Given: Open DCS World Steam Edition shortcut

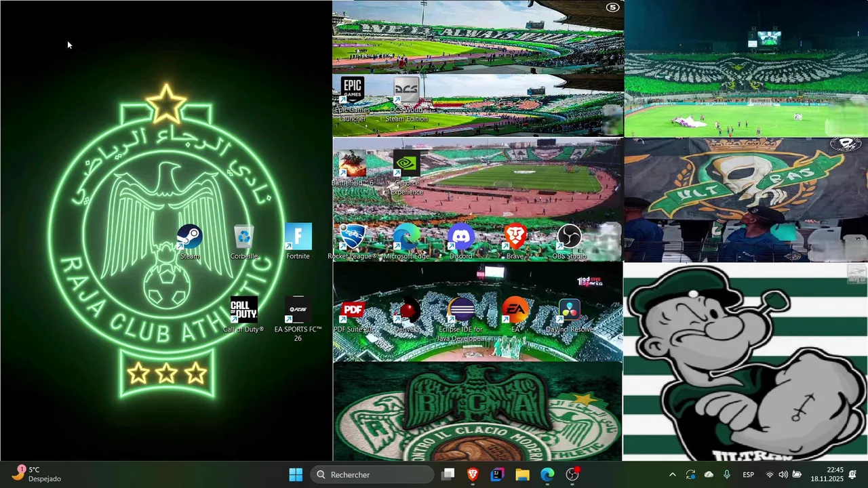Looking at the screenshot, I should coord(406,100).
